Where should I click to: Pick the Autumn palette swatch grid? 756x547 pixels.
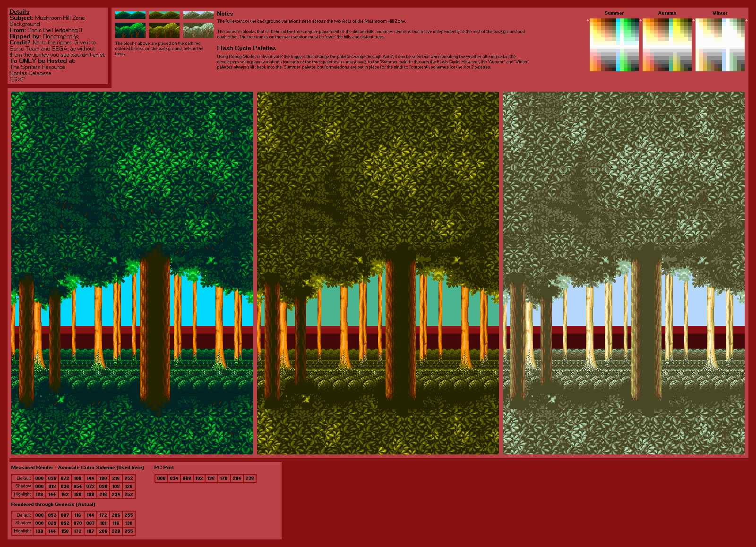[667, 45]
